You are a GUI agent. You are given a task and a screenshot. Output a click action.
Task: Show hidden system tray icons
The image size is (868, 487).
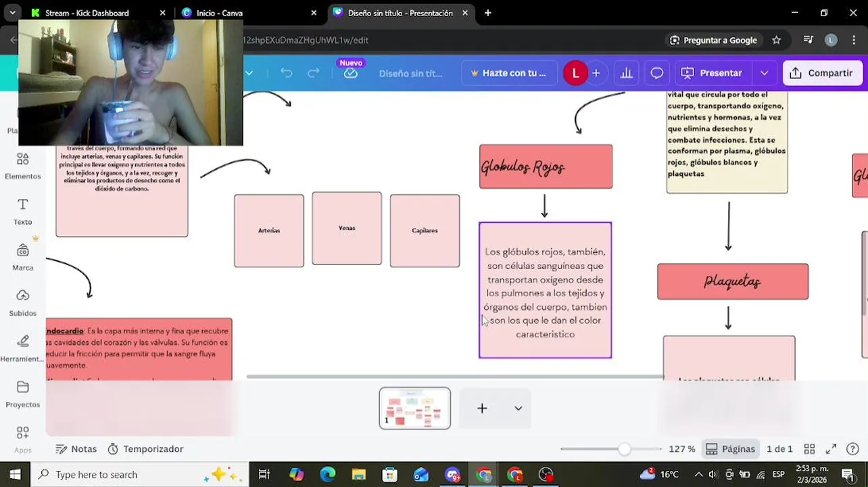[698, 474]
